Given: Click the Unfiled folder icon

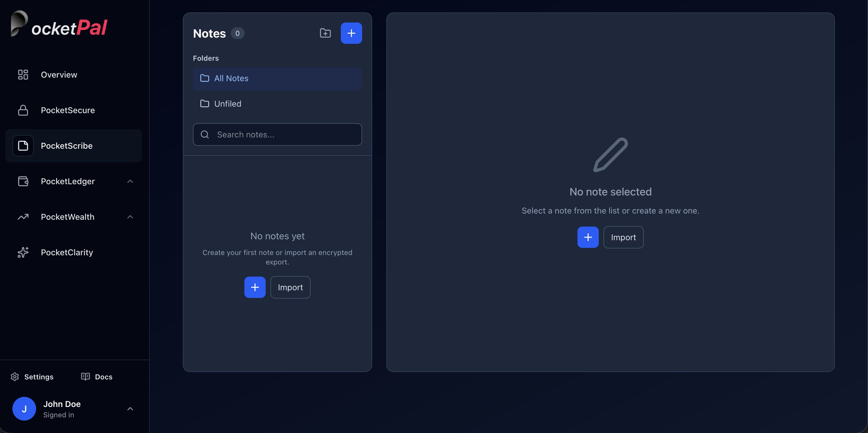Looking at the screenshot, I should tap(204, 104).
